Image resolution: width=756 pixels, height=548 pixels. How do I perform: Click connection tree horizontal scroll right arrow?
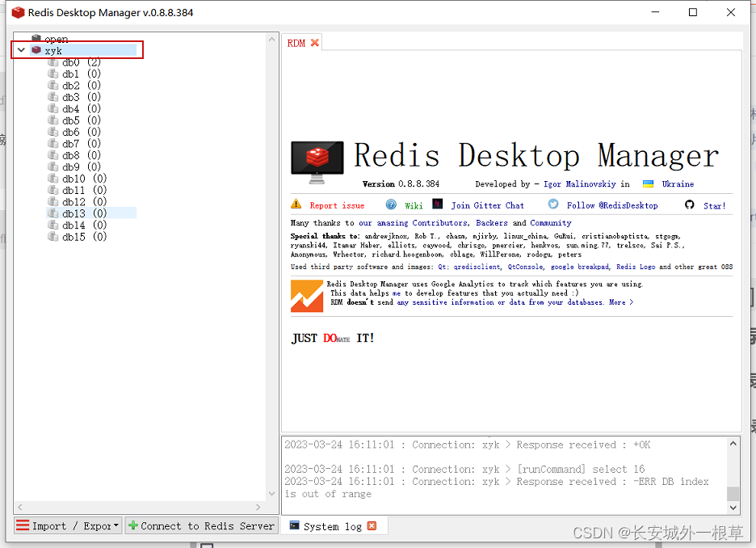coord(258,507)
